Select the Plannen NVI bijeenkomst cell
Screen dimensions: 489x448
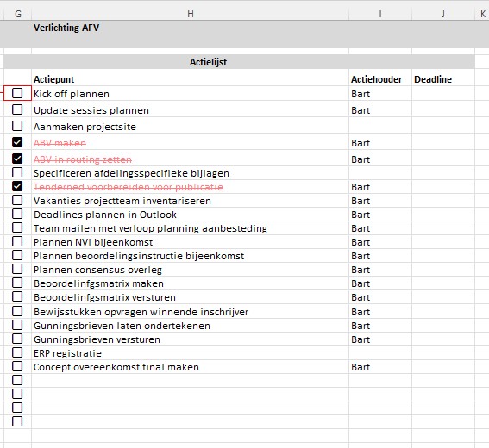(x=191, y=242)
